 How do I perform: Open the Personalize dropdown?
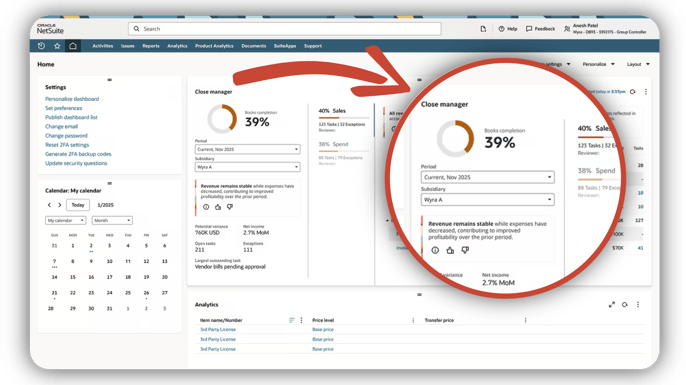[x=598, y=64]
